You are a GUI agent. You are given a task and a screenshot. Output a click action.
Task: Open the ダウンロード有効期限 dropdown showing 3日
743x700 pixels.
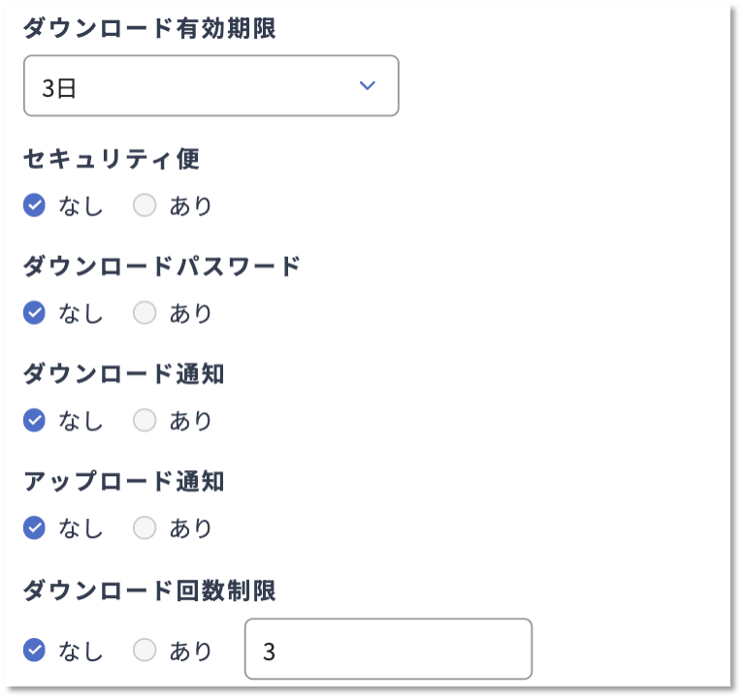click(194, 86)
